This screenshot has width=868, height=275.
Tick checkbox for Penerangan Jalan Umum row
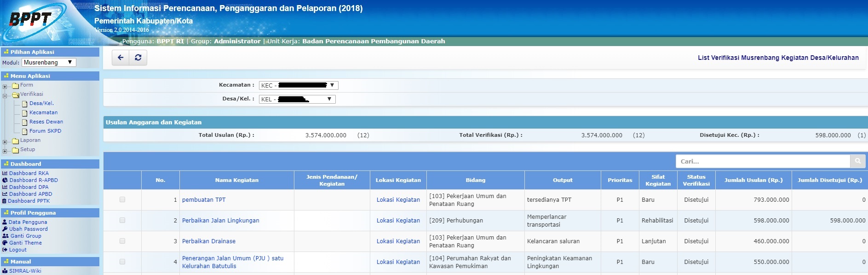point(122,262)
